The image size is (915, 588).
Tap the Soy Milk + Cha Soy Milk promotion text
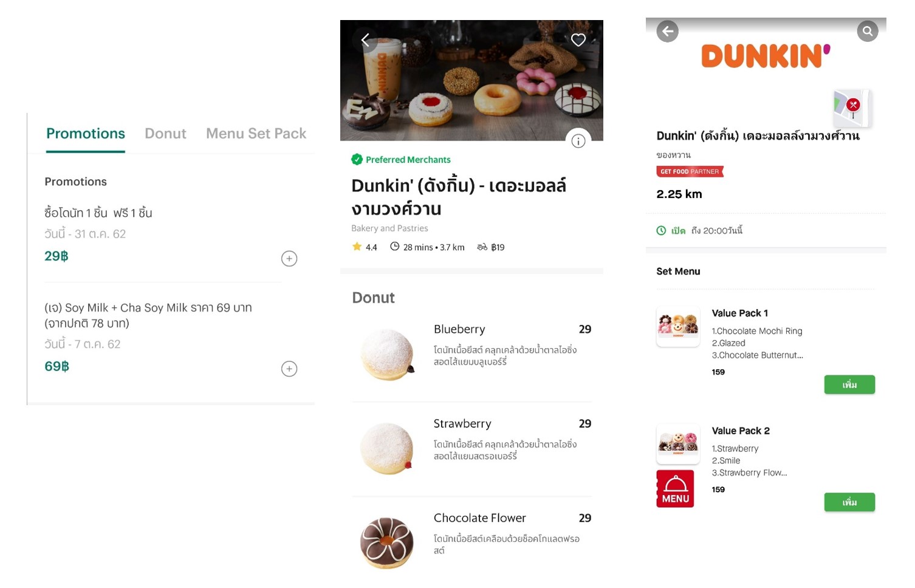click(x=148, y=315)
